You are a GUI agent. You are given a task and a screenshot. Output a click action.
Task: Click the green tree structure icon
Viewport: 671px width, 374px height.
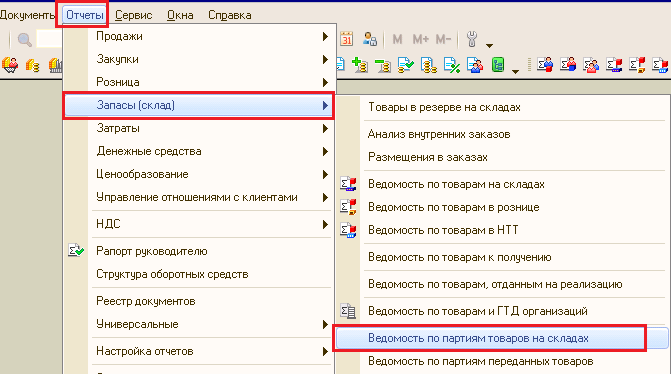pyautogui.click(x=498, y=65)
